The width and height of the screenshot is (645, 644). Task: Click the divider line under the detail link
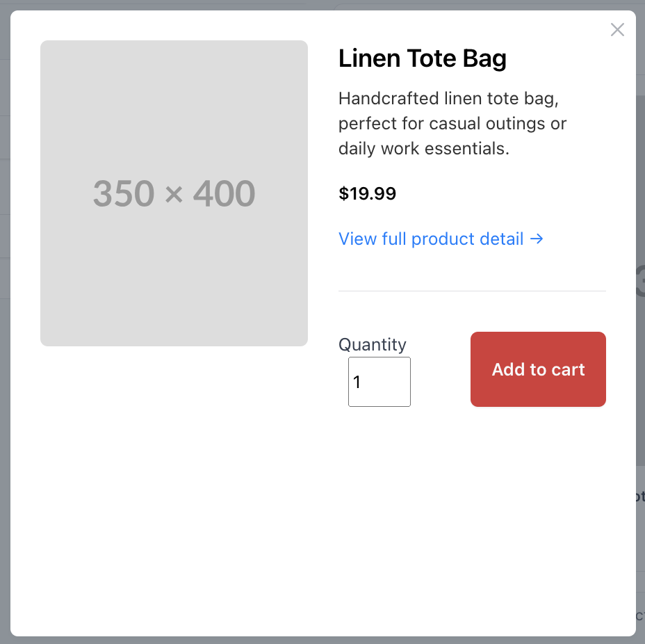click(x=472, y=290)
